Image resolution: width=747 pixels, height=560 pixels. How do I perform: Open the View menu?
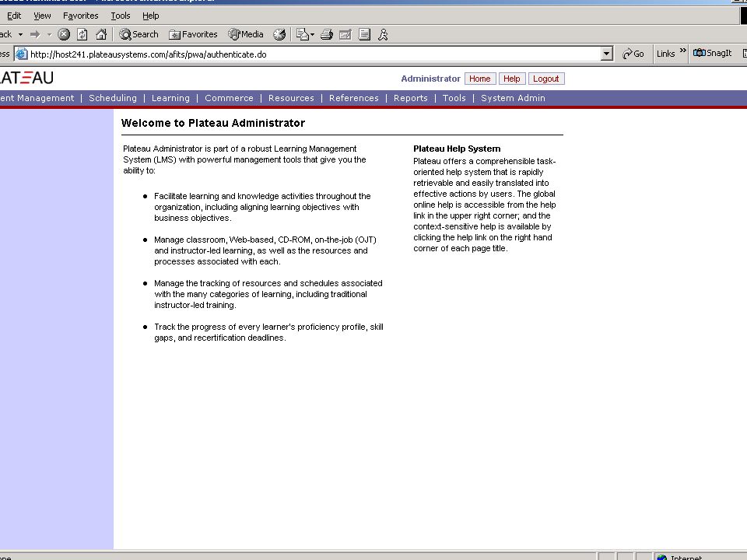click(42, 16)
